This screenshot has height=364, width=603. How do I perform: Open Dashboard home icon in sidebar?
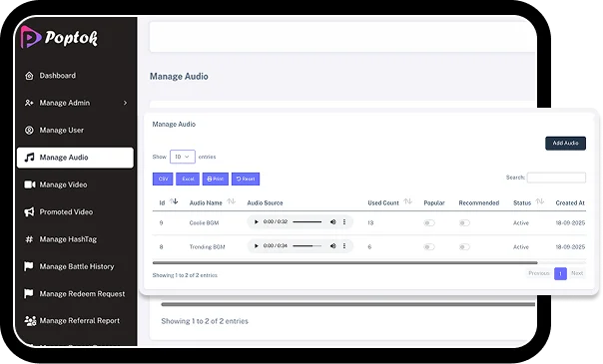click(29, 76)
